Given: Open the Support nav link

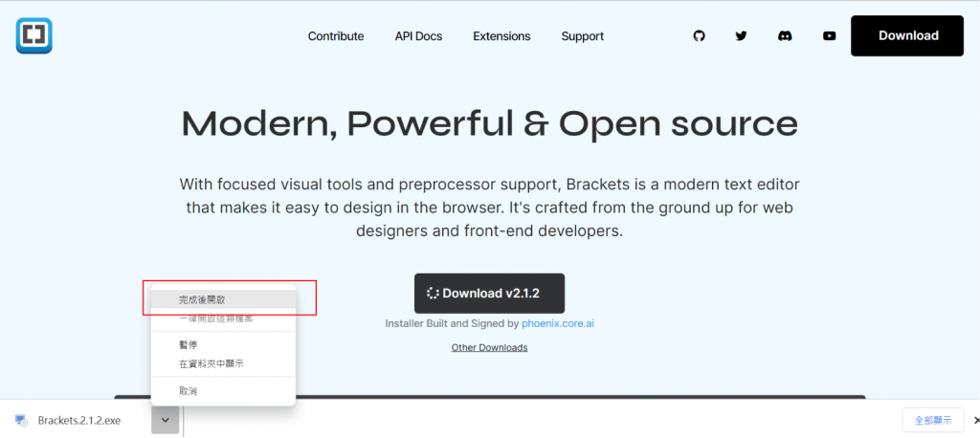Looking at the screenshot, I should tap(582, 36).
